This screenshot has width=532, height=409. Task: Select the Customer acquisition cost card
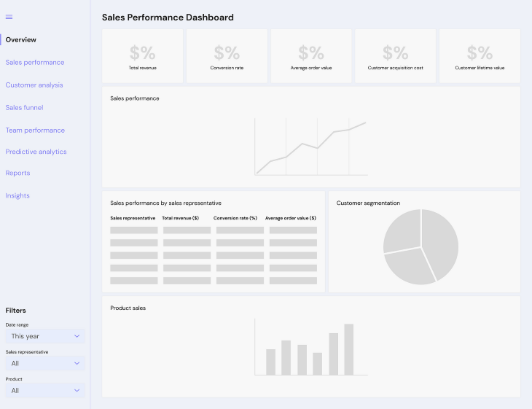[395, 56]
